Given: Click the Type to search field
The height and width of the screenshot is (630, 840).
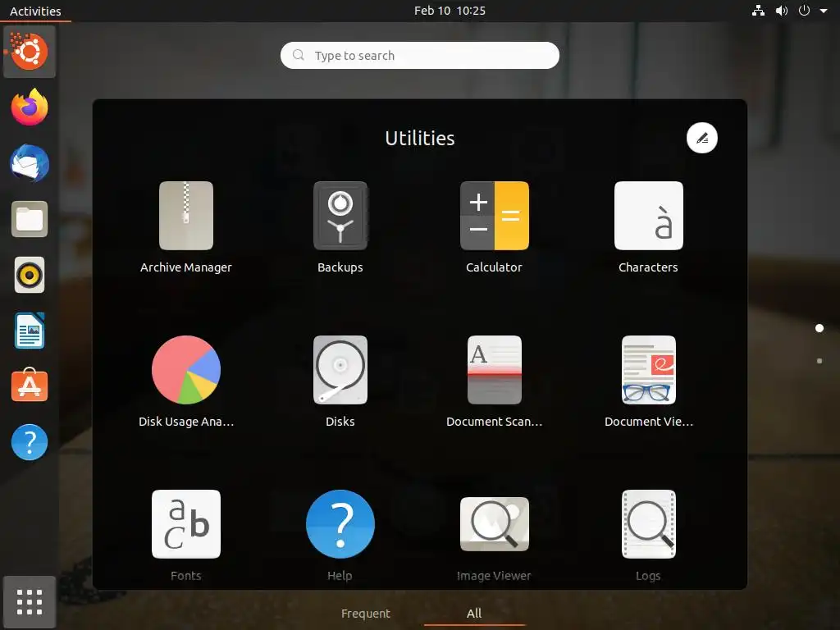Looking at the screenshot, I should point(420,55).
